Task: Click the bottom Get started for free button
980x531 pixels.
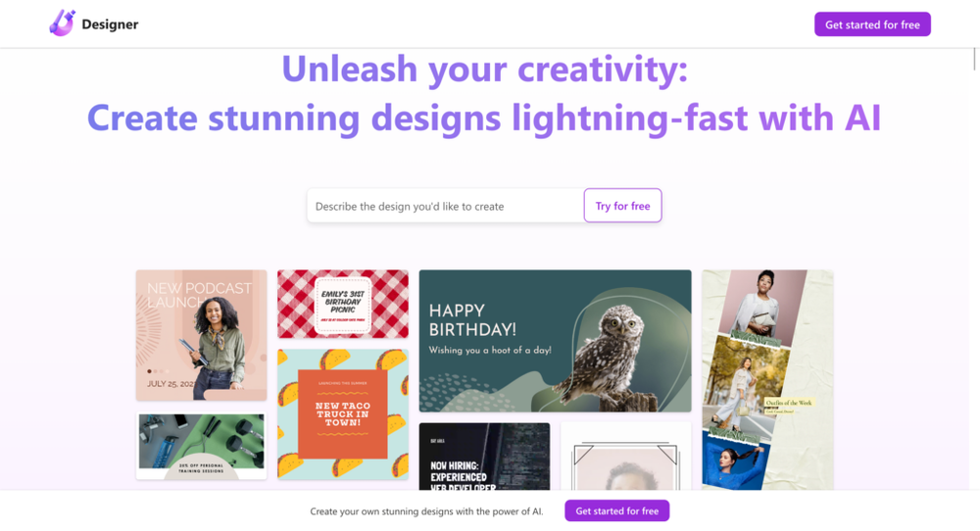Action: point(616,510)
